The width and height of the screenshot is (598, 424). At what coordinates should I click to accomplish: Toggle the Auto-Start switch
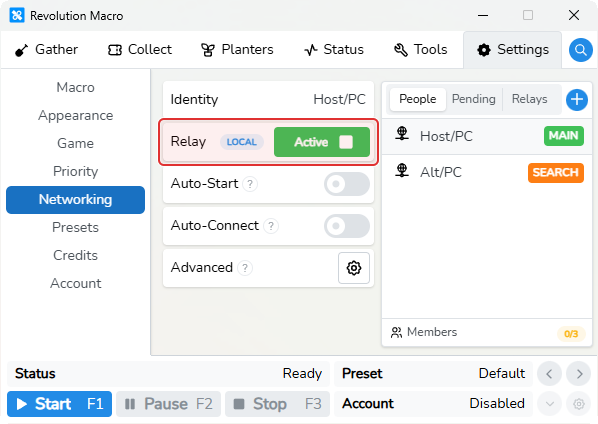[347, 184]
